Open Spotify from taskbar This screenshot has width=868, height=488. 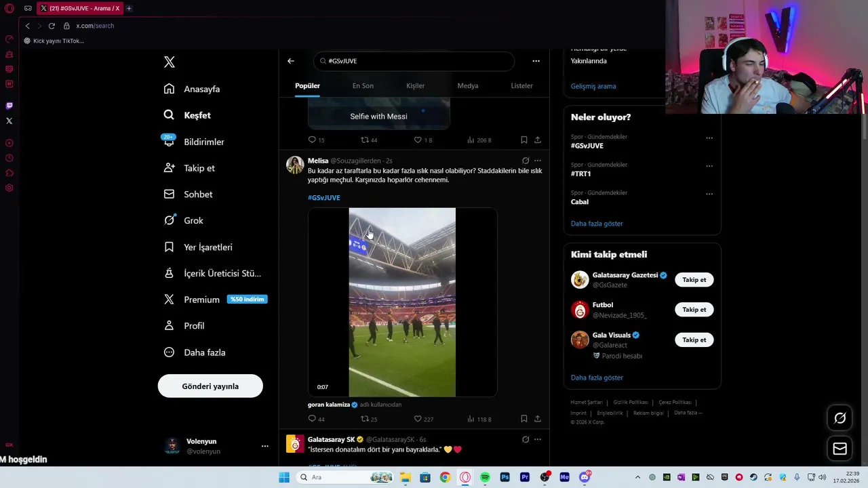485,477
